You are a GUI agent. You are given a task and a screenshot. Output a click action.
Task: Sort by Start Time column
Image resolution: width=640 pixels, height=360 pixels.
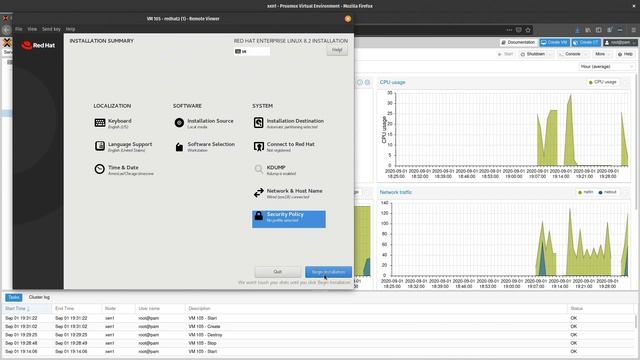(x=27, y=309)
